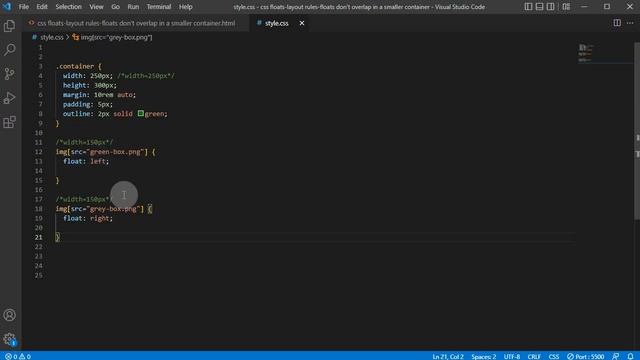This screenshot has height=360, width=640.
Task: Toggle Panel layout icon in title bar
Action: [539, 7]
